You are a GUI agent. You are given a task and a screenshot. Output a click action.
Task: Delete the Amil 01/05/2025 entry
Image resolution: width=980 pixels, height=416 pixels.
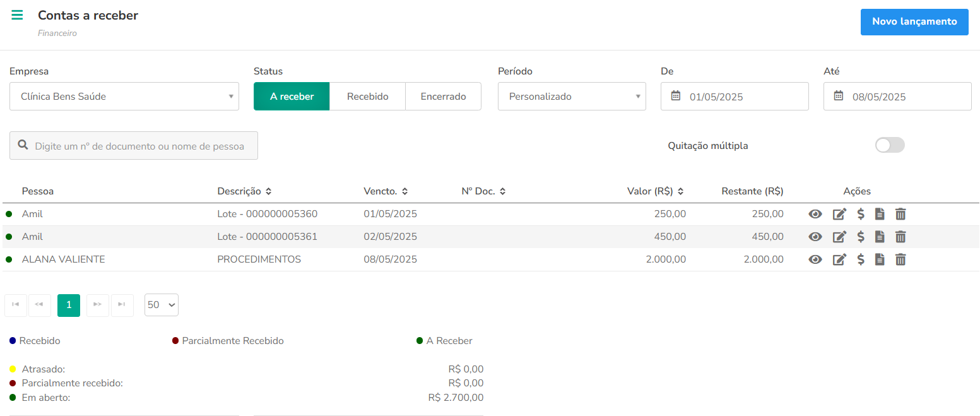coord(900,214)
